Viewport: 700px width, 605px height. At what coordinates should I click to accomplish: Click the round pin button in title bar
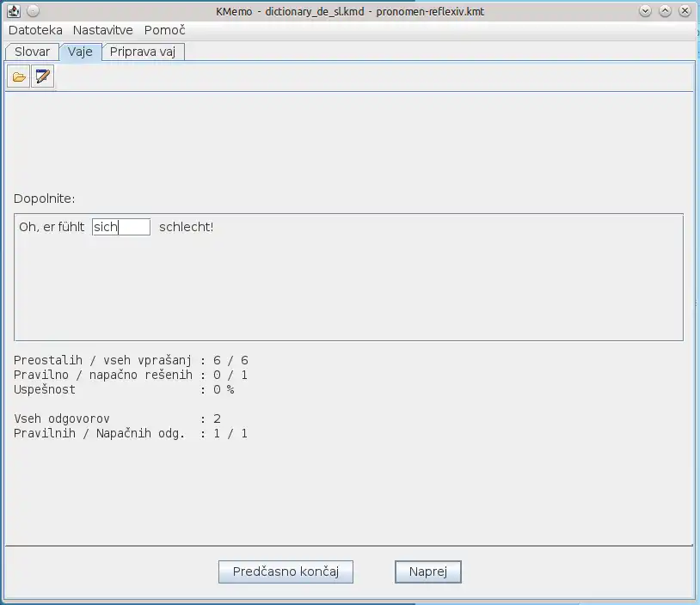point(33,11)
